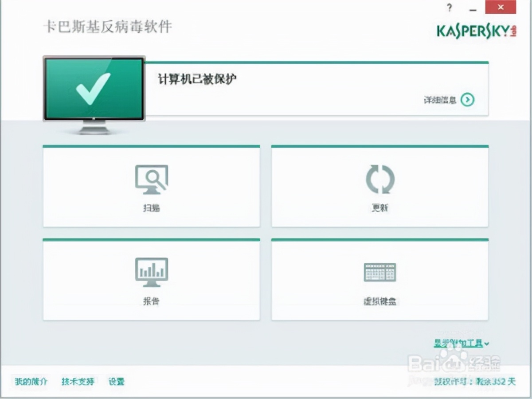This screenshot has width=532, height=399.
Task: Select the 扫描 (Scan) magnifier icon
Action: click(152, 180)
